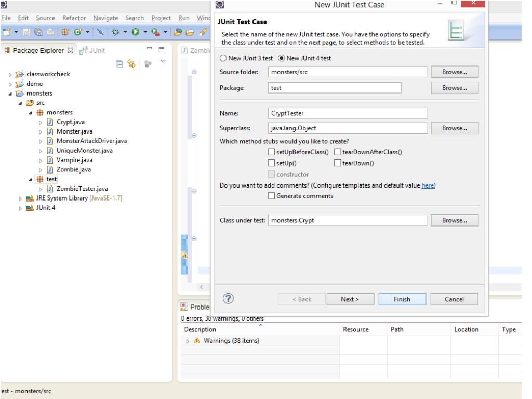Open the Source menu

pyautogui.click(x=46, y=18)
